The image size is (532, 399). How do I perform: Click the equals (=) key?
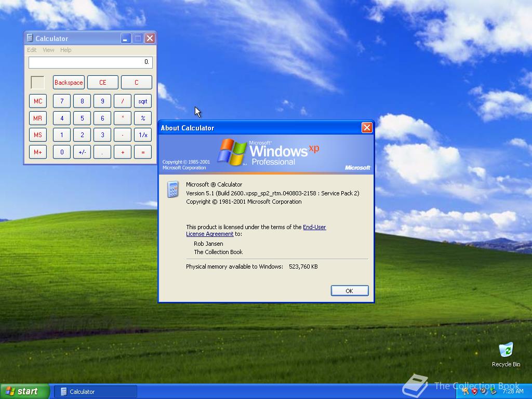point(143,152)
